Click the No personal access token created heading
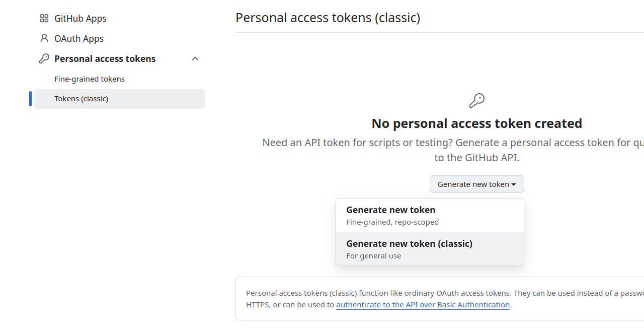 [476, 123]
